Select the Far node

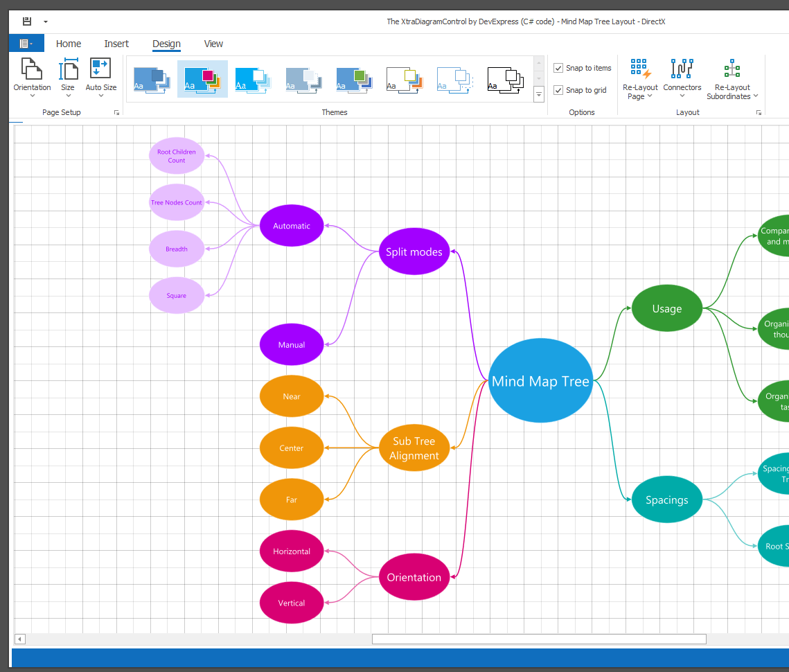[x=292, y=499]
